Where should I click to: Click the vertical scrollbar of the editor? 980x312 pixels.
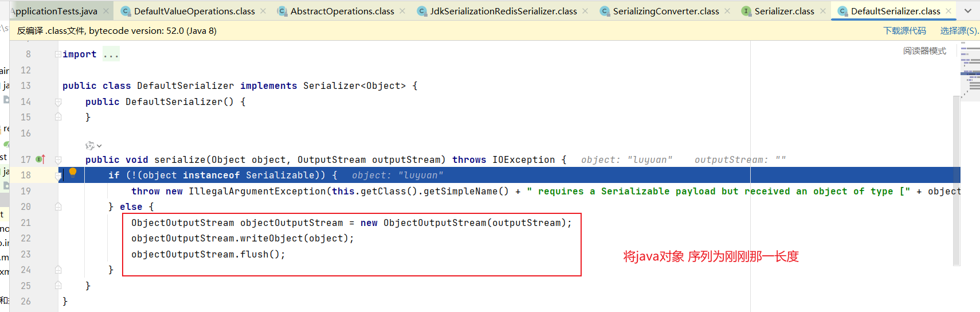click(x=957, y=181)
